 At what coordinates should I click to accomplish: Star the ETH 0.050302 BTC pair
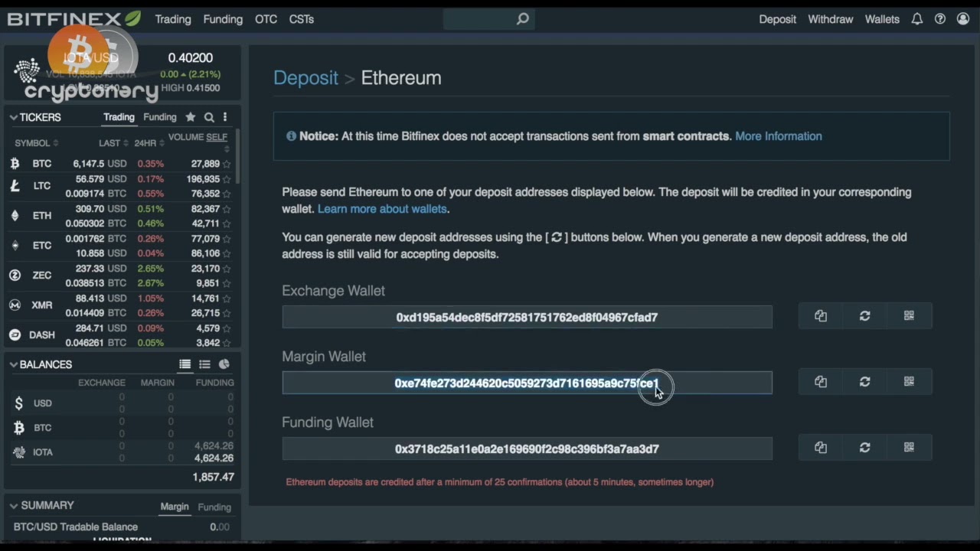(227, 223)
